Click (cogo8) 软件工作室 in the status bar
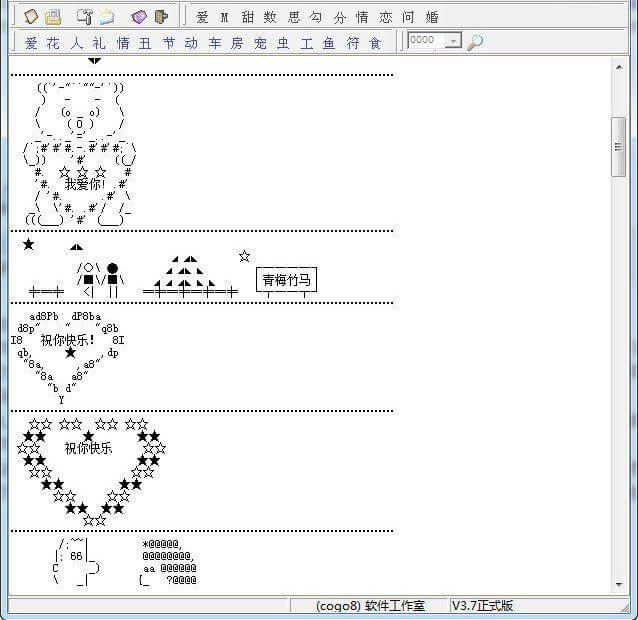The width and height of the screenshot is (638, 620). point(371,606)
